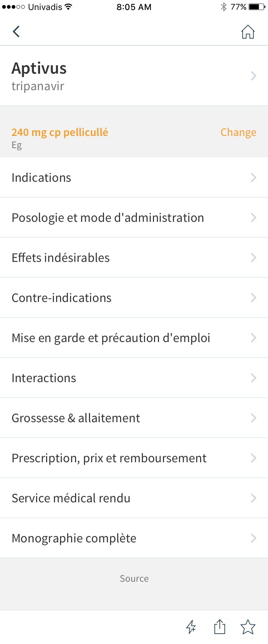Tap the Bluetooth icon in status bar

coord(224,7)
